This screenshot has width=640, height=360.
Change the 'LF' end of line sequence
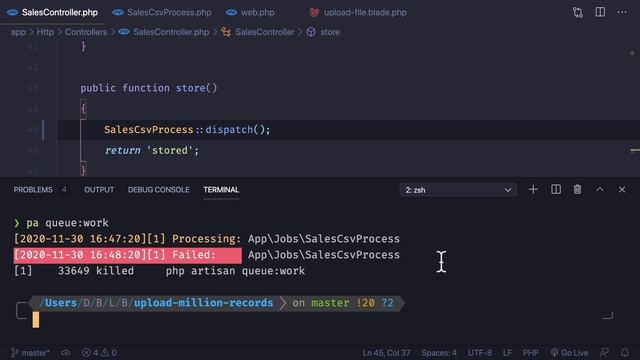507,353
